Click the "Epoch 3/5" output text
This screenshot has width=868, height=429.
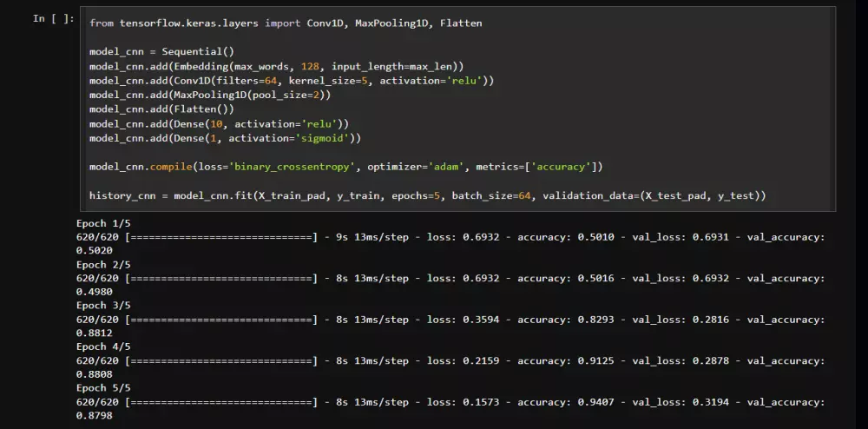coord(103,306)
